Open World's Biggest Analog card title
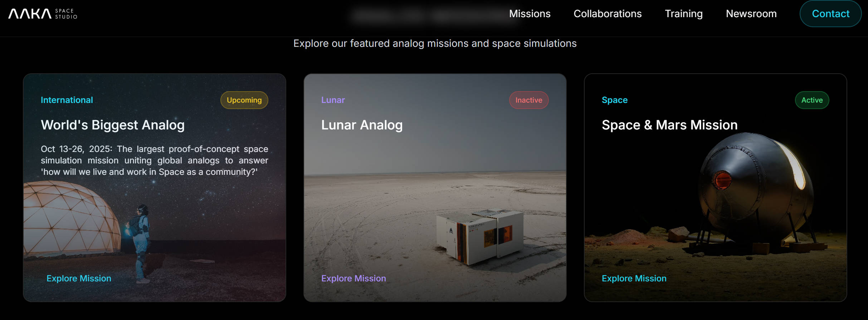This screenshot has height=320, width=868. tap(113, 125)
